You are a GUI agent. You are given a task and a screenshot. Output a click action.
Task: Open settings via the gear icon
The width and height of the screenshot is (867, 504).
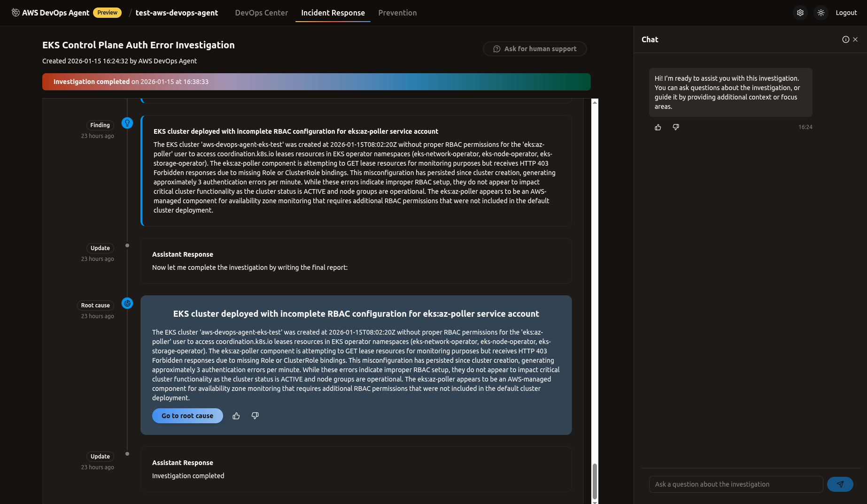pyautogui.click(x=800, y=13)
